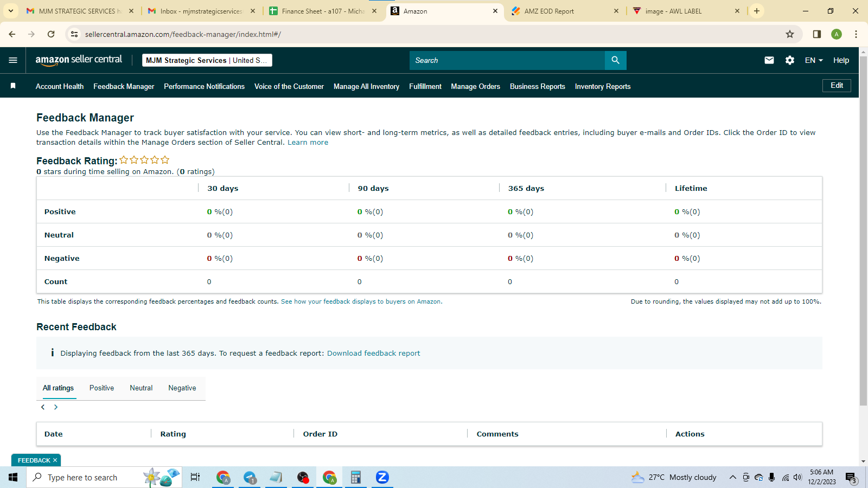Open the Calculator app on taskbar
The image size is (868, 488).
356,477
